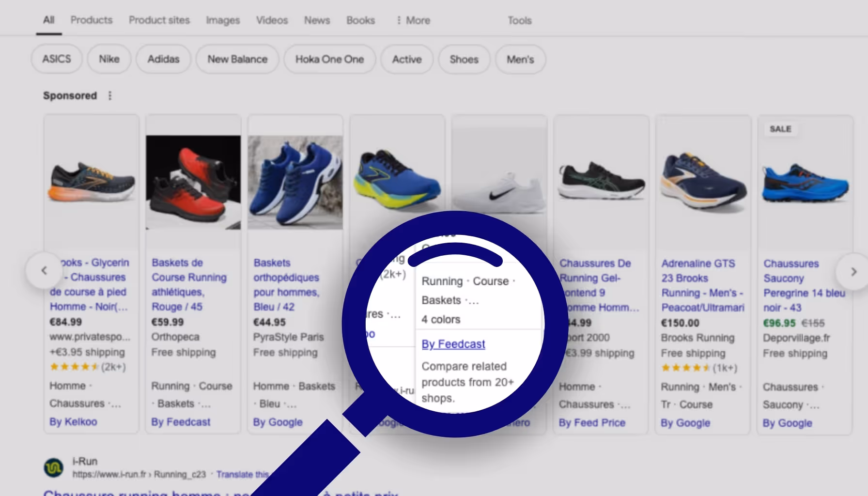This screenshot has height=496, width=868.
Task: Click the Deporvillage.fr seller name
Action: click(796, 338)
